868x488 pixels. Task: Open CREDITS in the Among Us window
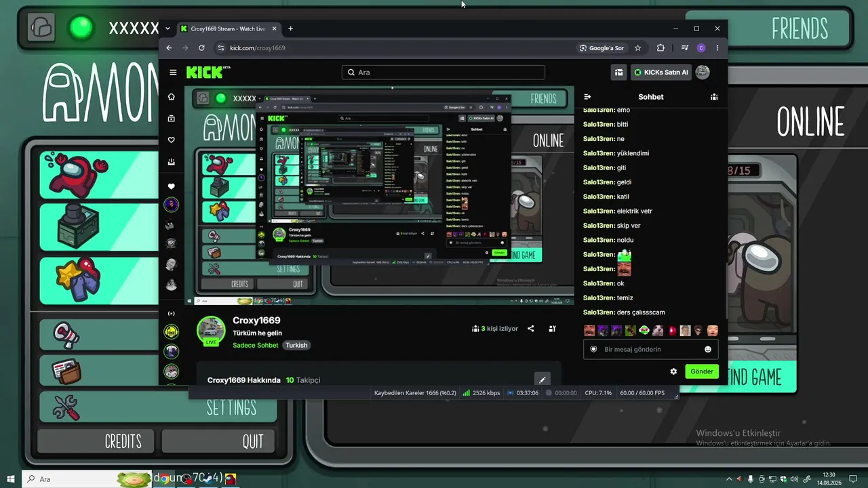pyautogui.click(x=96, y=441)
